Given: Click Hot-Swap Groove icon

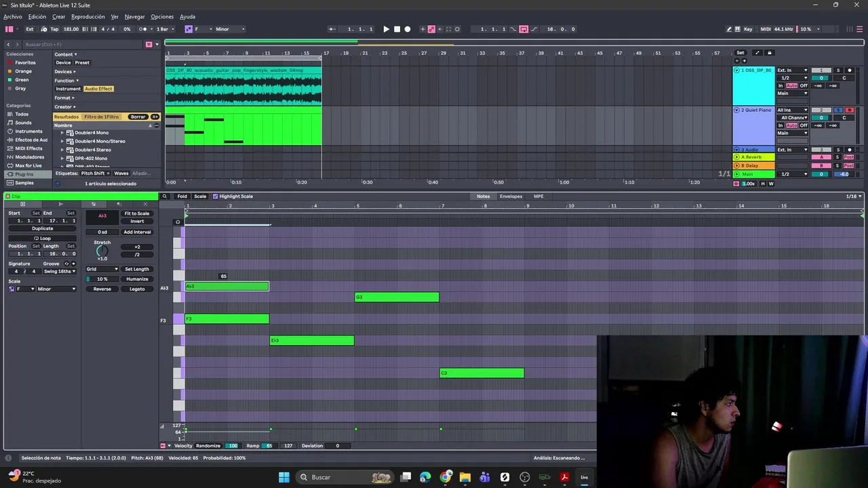Looking at the screenshot, I should coord(66,264).
